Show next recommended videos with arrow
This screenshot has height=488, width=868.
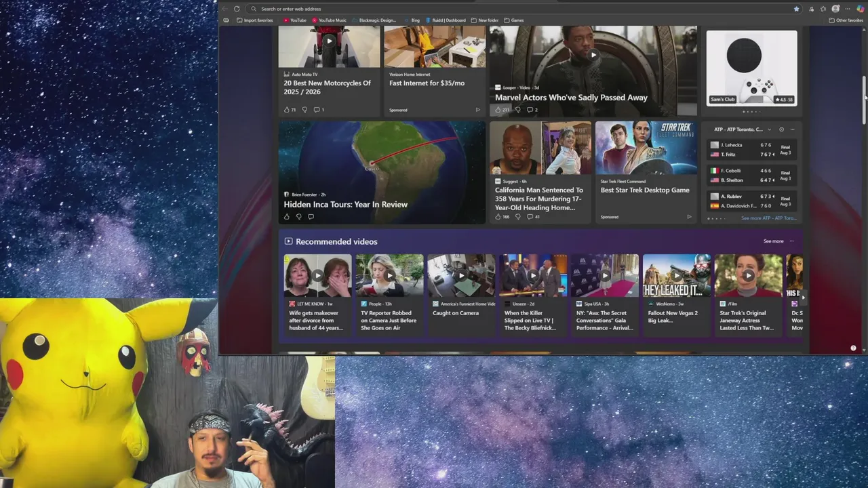(803, 297)
